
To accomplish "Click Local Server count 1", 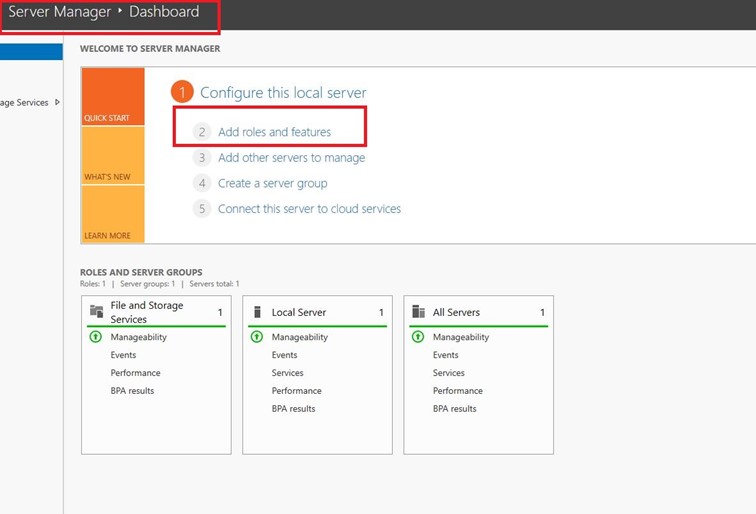I will (x=381, y=312).
